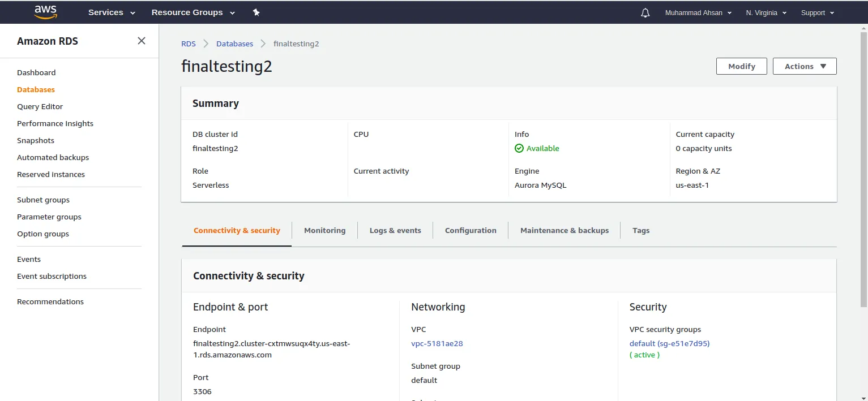Viewport: 868px width, 401px height.
Task: Click the AWS logo home icon
Action: 46,12
